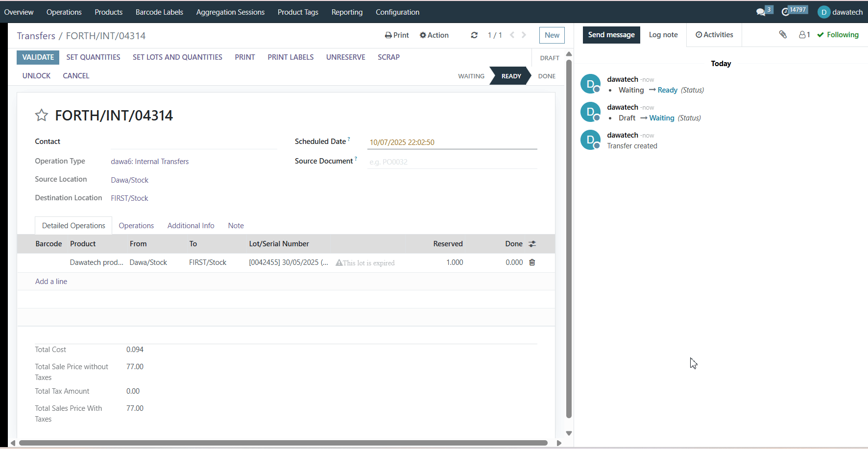Switch to Additional Info tab
Image resolution: width=868 pixels, height=449 pixels.
pos(191,226)
